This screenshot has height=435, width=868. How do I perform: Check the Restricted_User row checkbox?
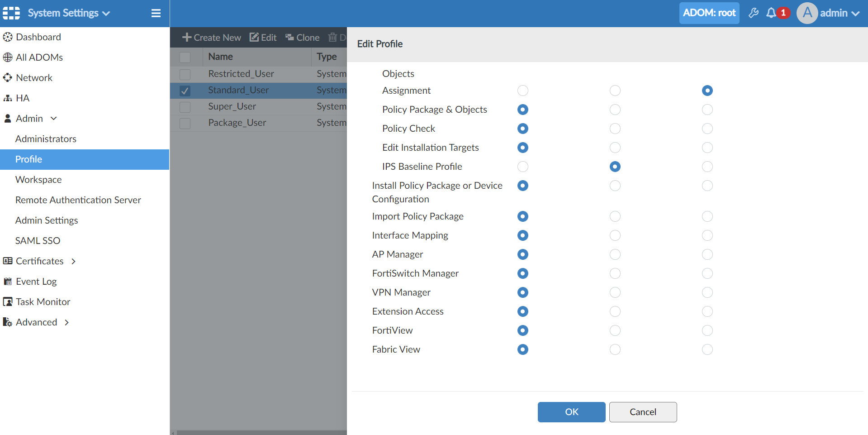pyautogui.click(x=185, y=74)
